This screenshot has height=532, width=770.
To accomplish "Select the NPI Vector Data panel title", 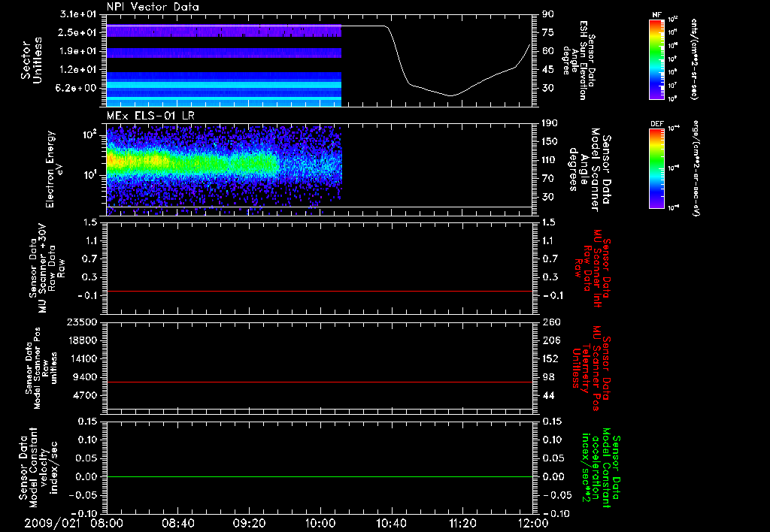I will pyautogui.click(x=153, y=7).
